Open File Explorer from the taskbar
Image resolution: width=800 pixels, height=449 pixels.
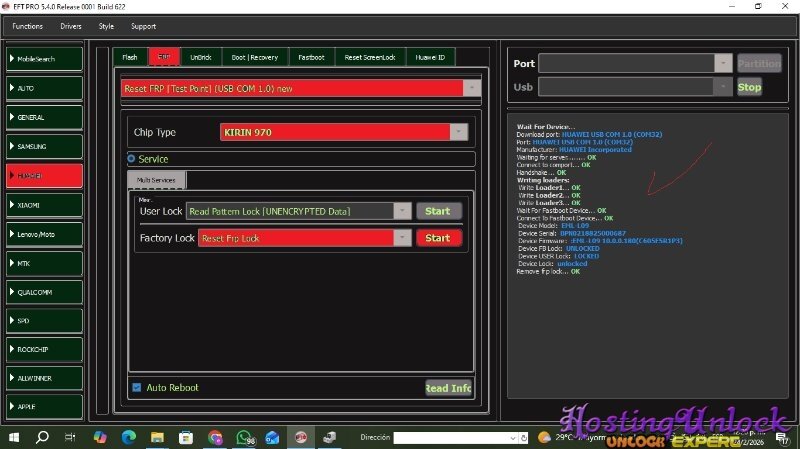157,437
